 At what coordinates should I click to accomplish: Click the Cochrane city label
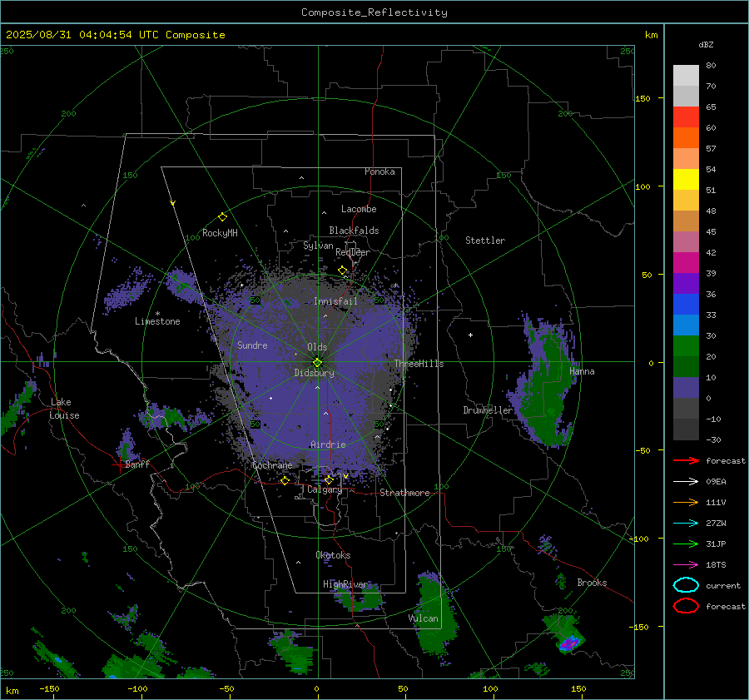click(272, 465)
